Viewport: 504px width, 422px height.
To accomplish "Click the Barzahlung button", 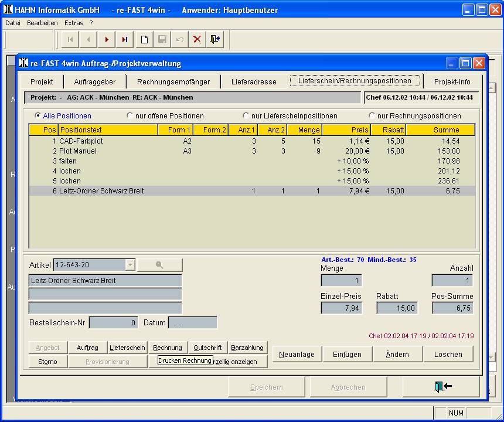I will tap(247, 348).
